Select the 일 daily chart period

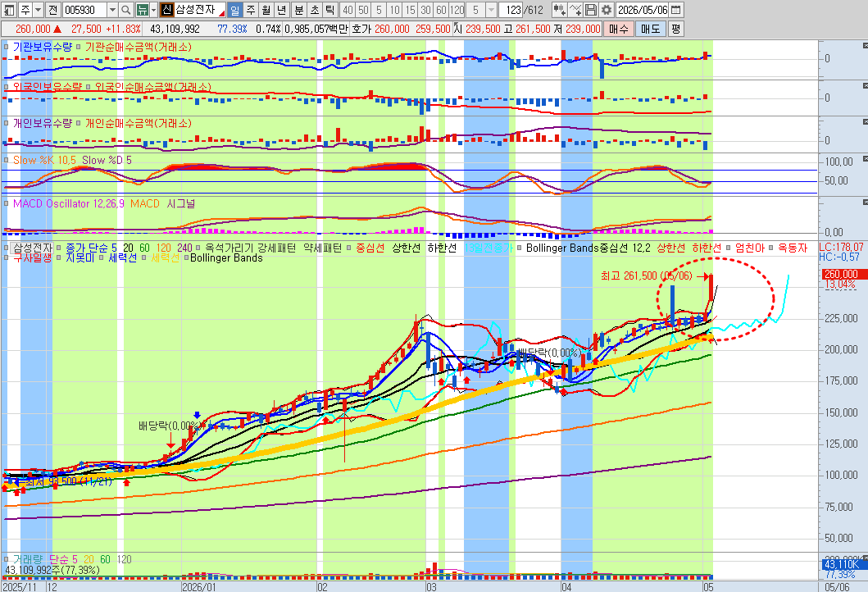click(234, 9)
